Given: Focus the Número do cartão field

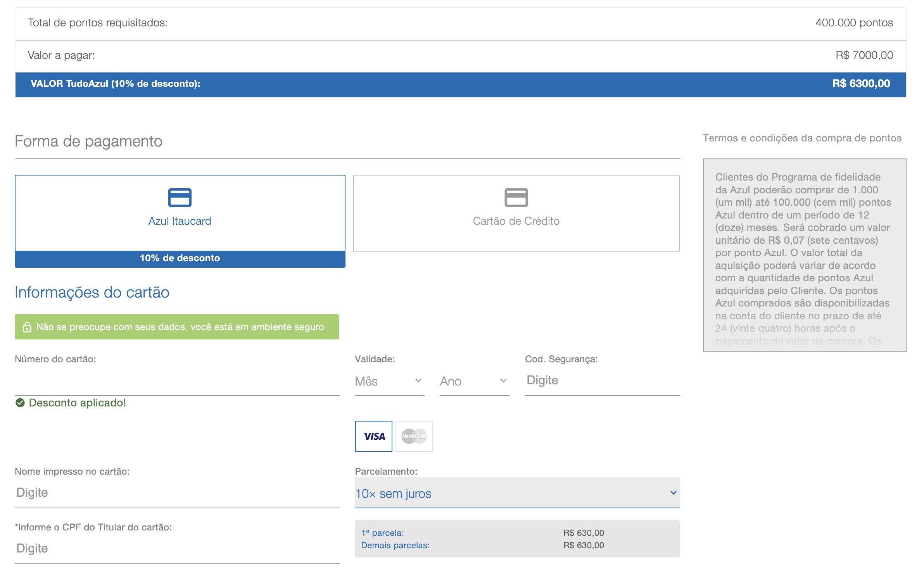Looking at the screenshot, I should [177, 380].
